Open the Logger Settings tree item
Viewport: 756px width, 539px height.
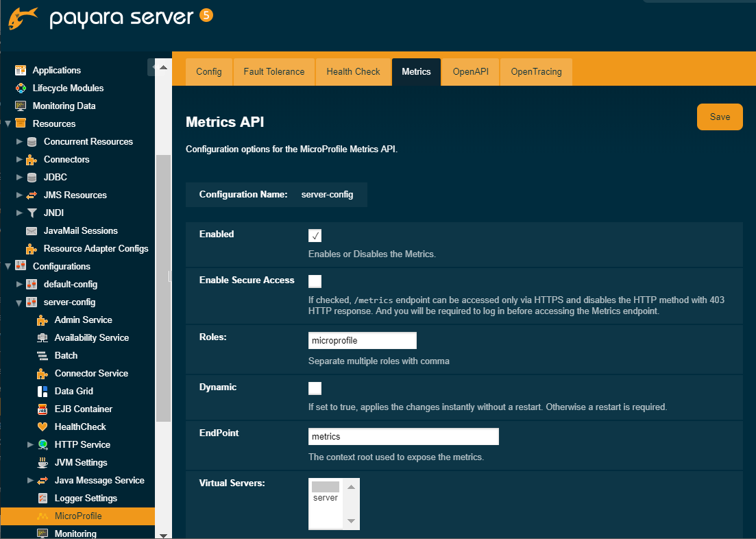tap(86, 498)
